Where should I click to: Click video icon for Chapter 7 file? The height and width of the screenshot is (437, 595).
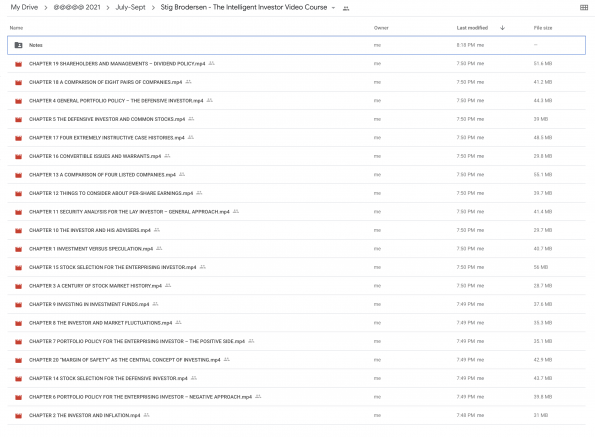point(18,341)
